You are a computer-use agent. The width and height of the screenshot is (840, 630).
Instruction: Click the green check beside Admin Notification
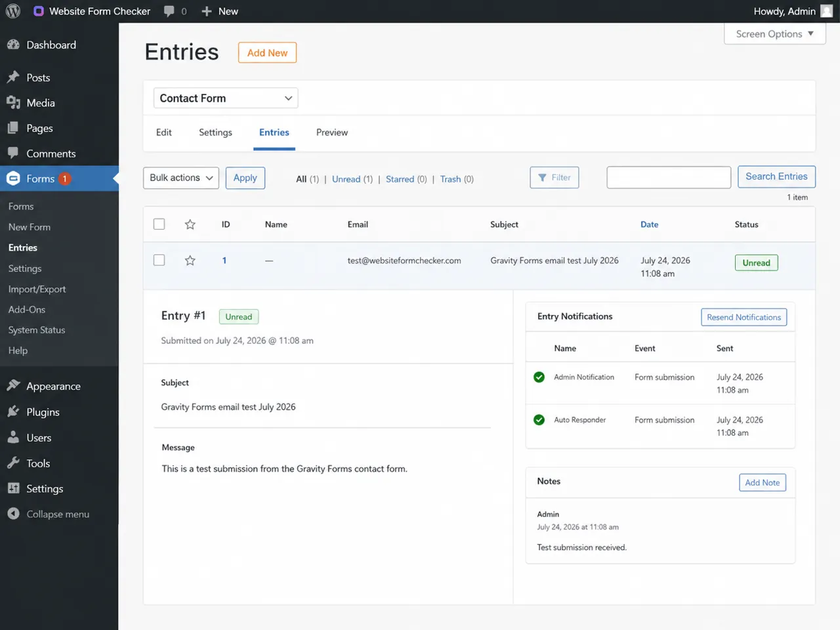point(539,377)
